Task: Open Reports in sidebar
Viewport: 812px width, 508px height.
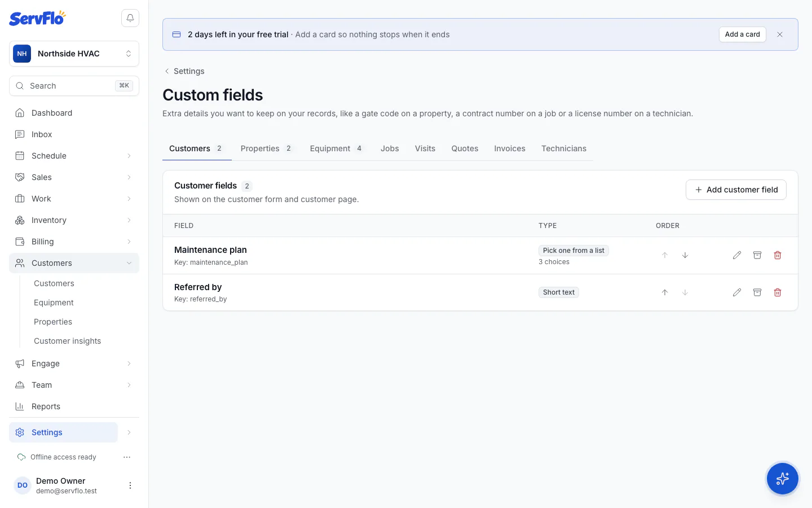Action: point(74,406)
